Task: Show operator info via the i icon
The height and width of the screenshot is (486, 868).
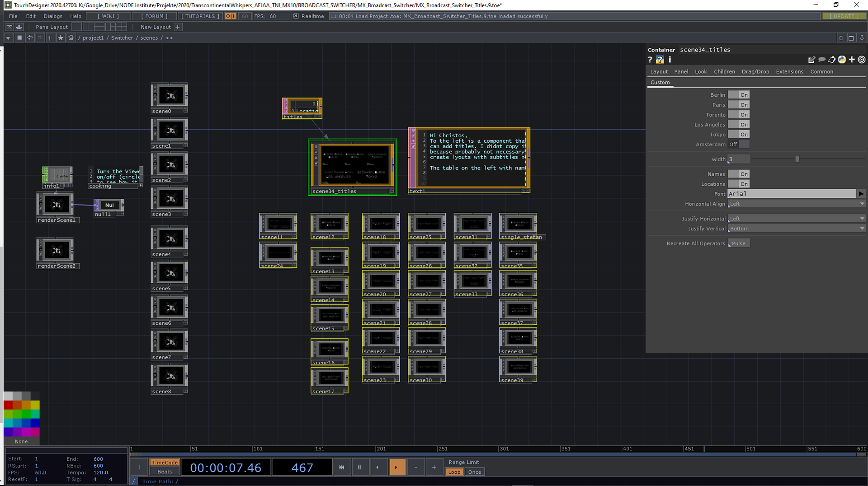Action: [x=670, y=60]
